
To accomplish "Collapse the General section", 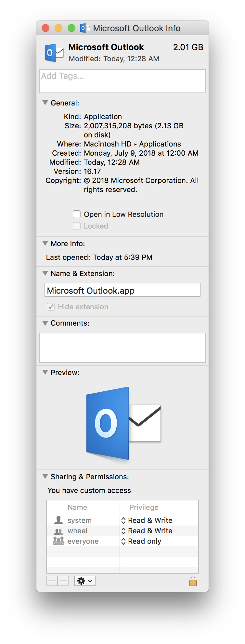I will (45, 103).
